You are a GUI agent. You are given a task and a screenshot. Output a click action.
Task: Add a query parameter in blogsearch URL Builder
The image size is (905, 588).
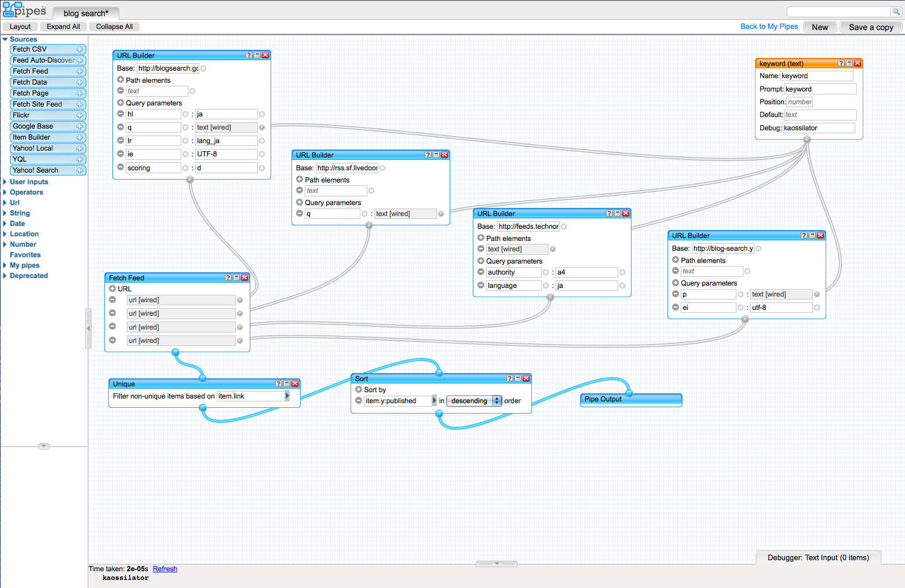click(x=121, y=103)
